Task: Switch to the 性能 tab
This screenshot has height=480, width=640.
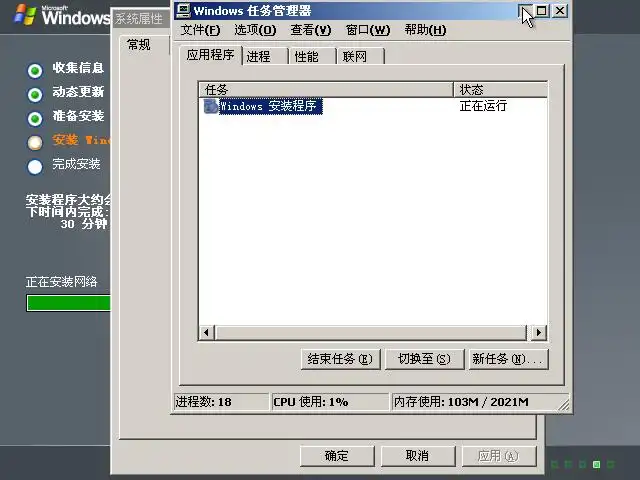Action: pyautogui.click(x=313, y=56)
